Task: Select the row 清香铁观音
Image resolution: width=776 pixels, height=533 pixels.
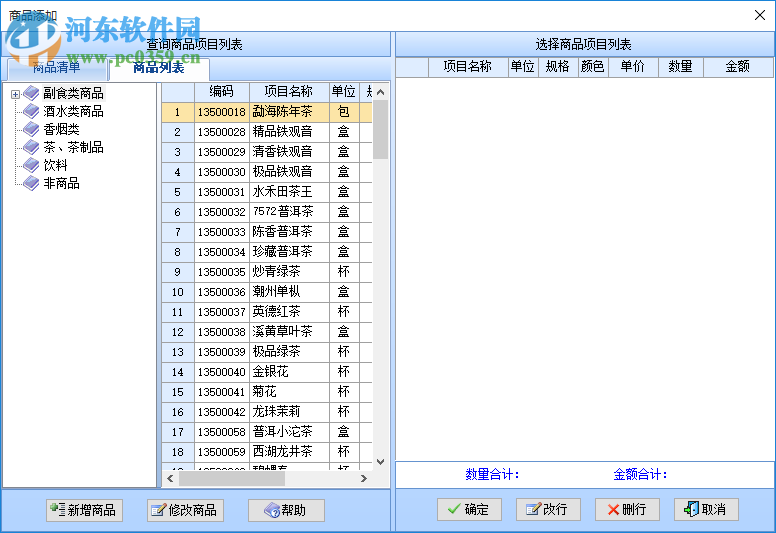Action: [267, 152]
